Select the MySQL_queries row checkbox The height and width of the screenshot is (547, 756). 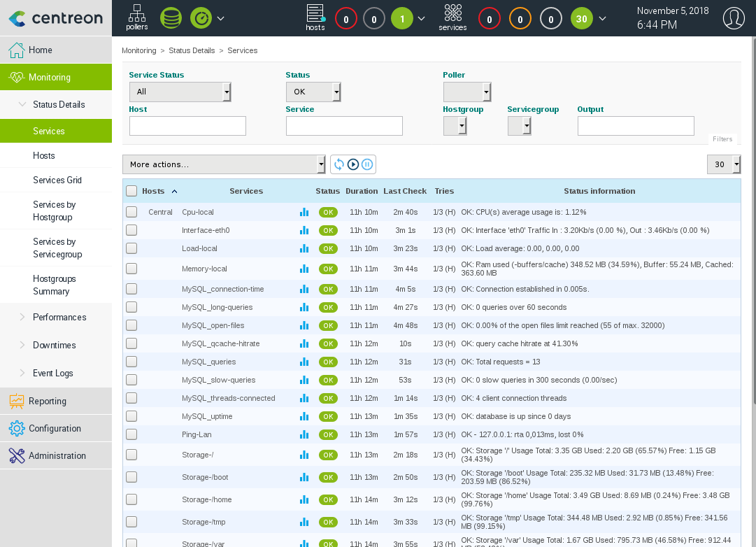[x=131, y=362]
